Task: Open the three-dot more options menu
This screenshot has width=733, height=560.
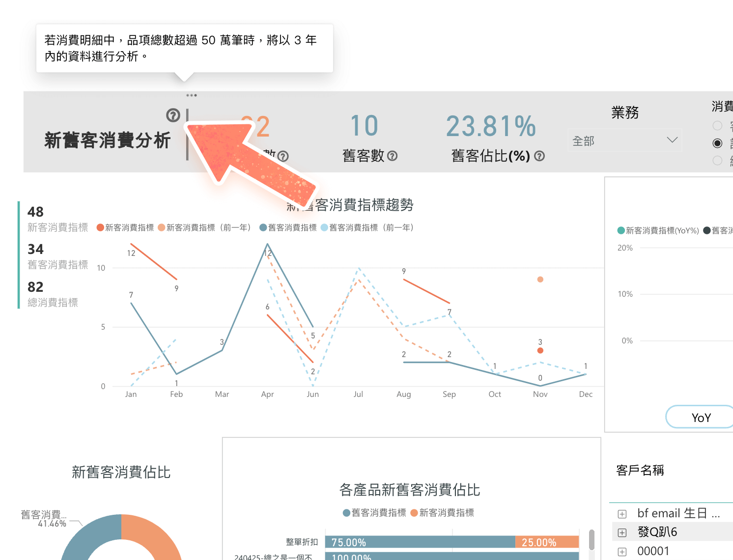Action: (192, 95)
